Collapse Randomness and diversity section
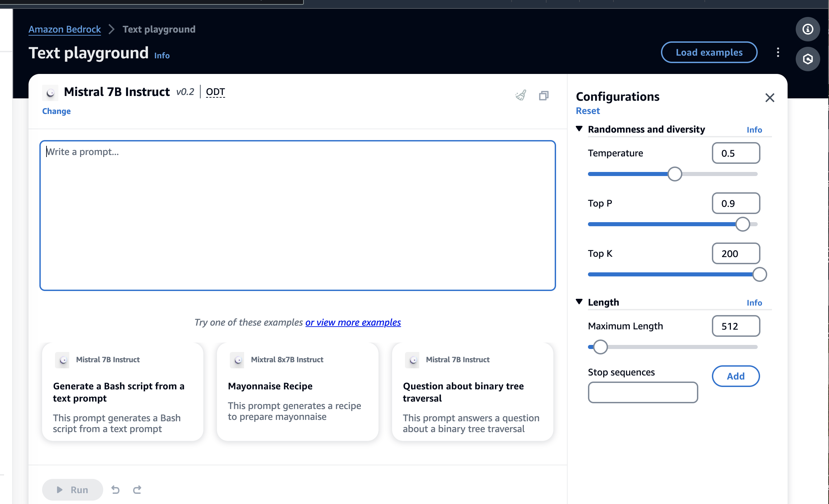 click(x=579, y=129)
